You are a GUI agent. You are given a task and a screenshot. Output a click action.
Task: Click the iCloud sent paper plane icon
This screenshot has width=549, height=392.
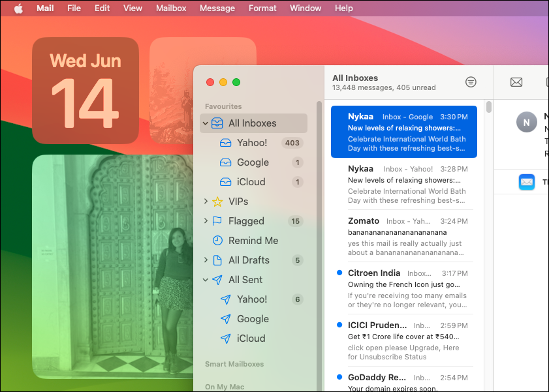(x=226, y=339)
